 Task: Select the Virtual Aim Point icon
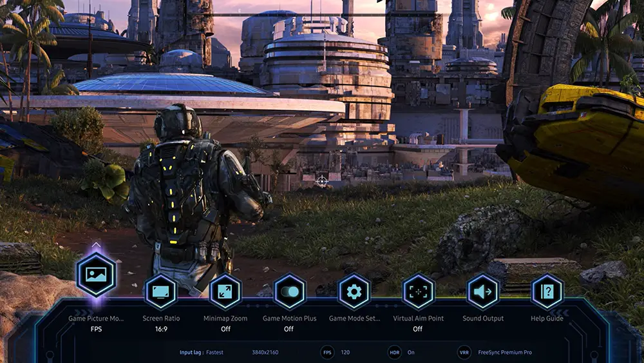[418, 291]
